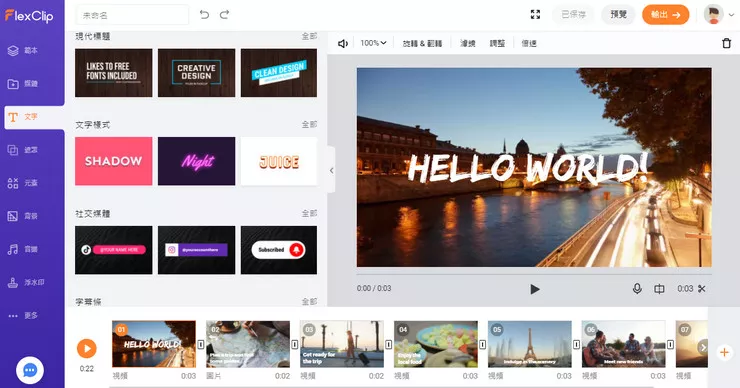Show all (全部) subtitle bar templates
The width and height of the screenshot is (740, 388).
310,301
